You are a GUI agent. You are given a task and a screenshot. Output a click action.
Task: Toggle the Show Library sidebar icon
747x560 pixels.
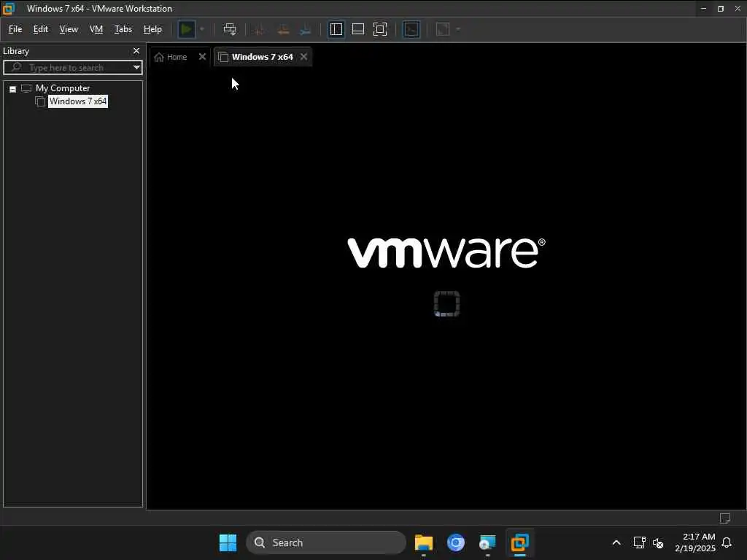(x=336, y=29)
